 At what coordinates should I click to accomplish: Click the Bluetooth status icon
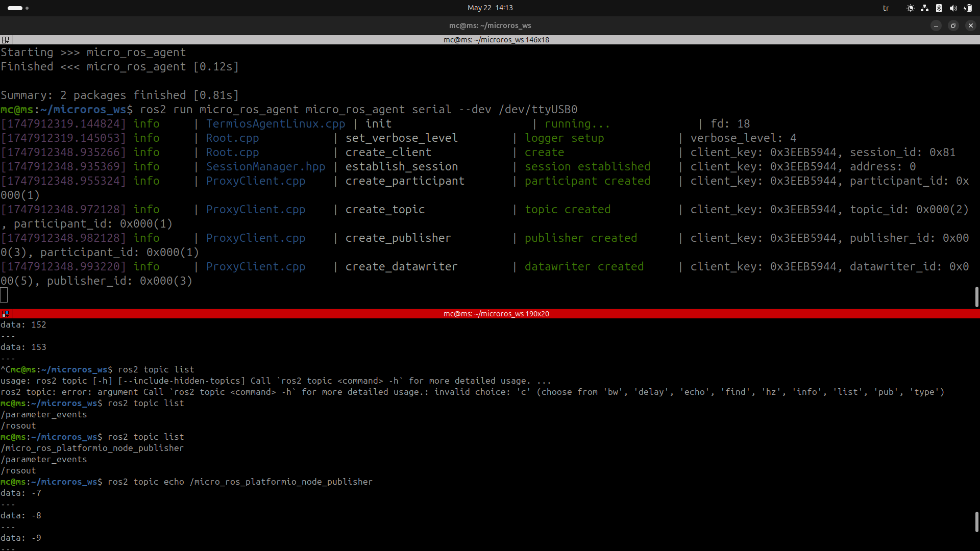click(x=939, y=8)
